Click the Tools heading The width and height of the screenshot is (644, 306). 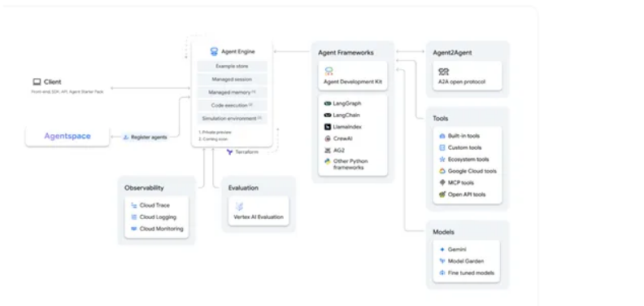(440, 118)
